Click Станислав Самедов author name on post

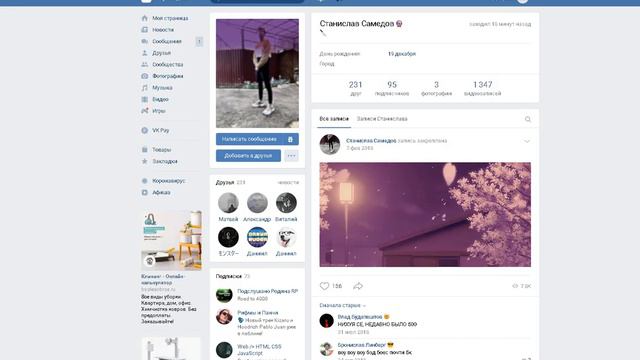coord(371,141)
